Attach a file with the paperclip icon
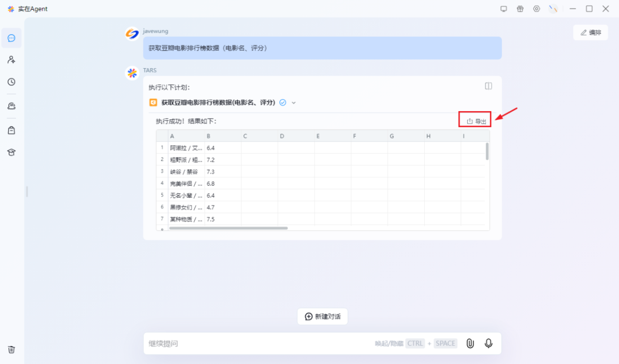 tap(470, 343)
